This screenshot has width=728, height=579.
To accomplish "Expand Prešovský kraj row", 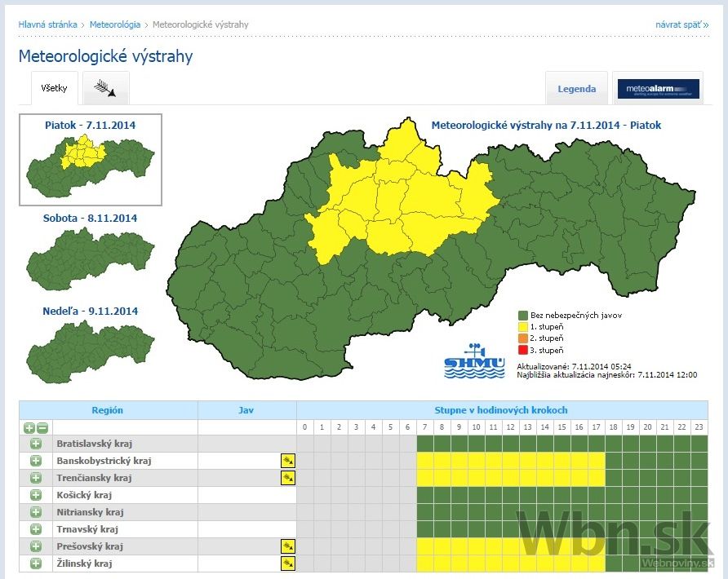I will click(36, 546).
